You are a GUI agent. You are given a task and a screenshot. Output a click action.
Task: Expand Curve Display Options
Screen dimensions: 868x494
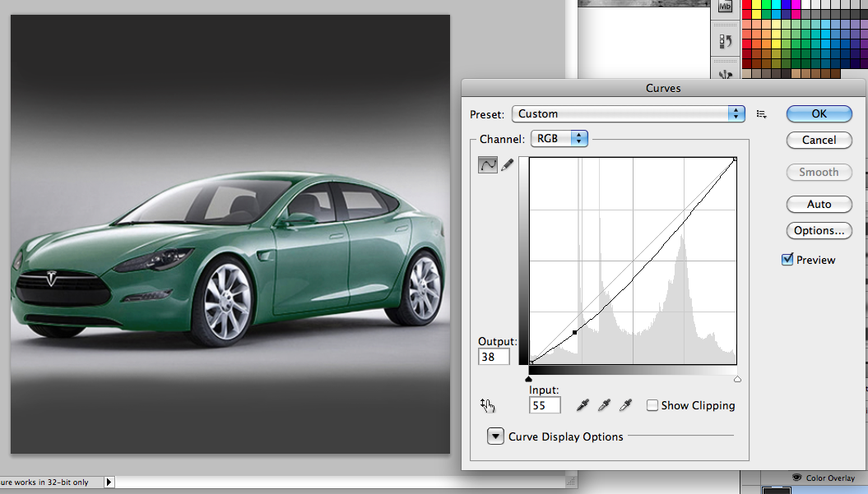tap(495, 436)
